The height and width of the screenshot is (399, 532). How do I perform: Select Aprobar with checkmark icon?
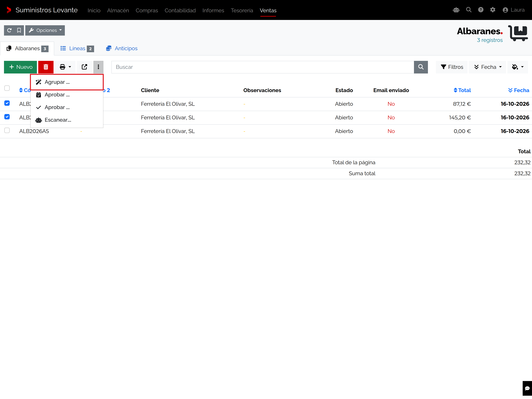coord(67,107)
